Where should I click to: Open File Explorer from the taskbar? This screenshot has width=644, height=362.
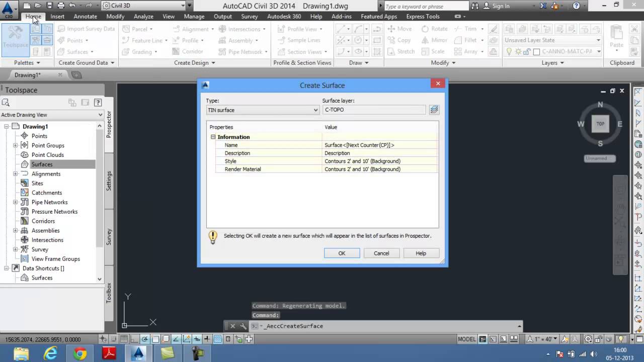point(21,354)
